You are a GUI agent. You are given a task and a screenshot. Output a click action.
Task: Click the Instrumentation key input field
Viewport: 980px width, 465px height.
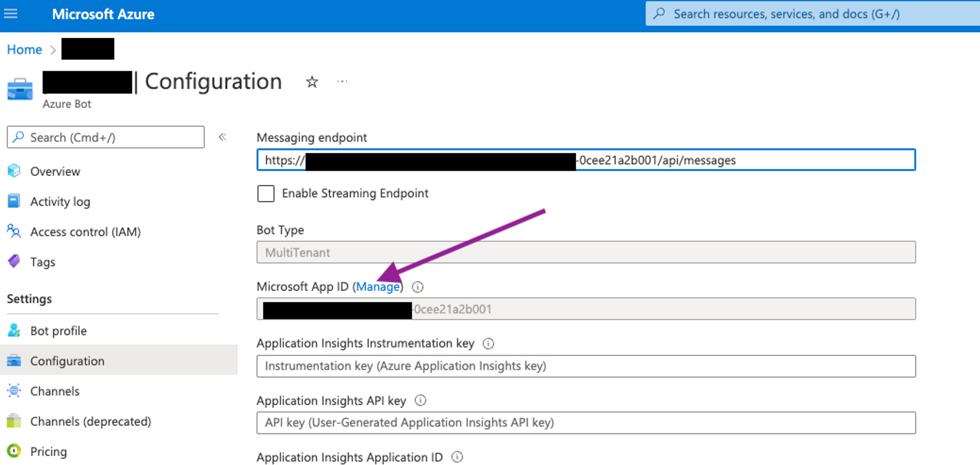tap(586, 366)
